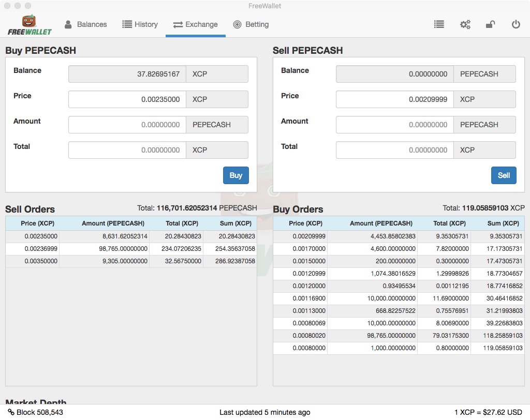Click Buy Orders total 119.05859103 XCP
530x420 pixels.
click(x=484, y=208)
